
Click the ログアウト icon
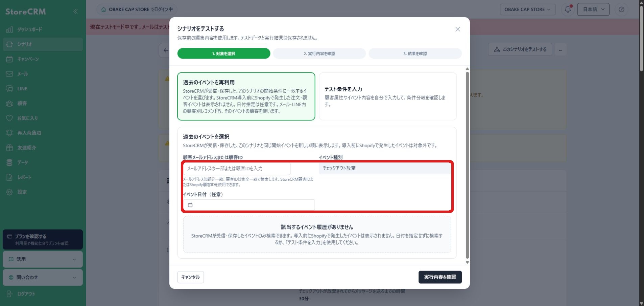click(x=9, y=294)
